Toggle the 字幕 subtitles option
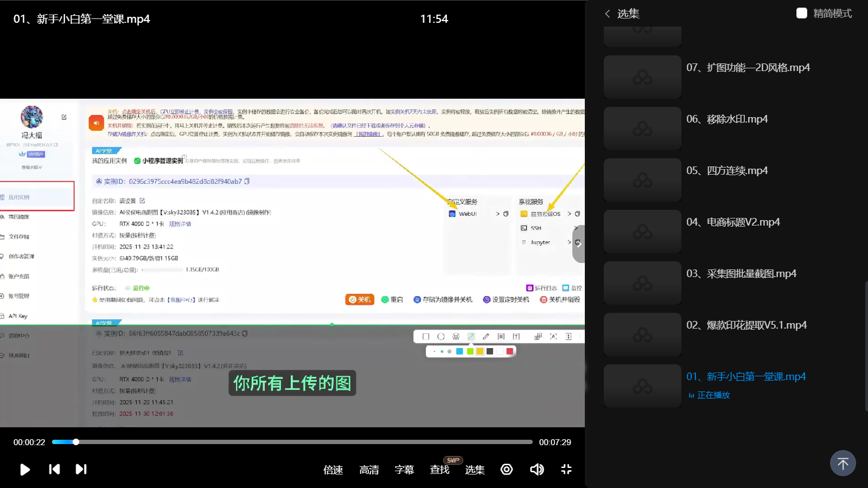This screenshot has width=868, height=488. pos(404,470)
